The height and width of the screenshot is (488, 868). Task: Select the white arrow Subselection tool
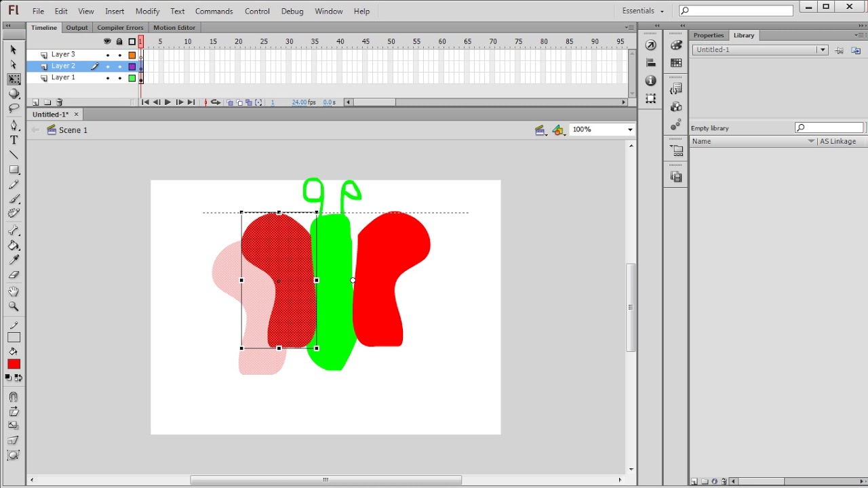point(14,65)
